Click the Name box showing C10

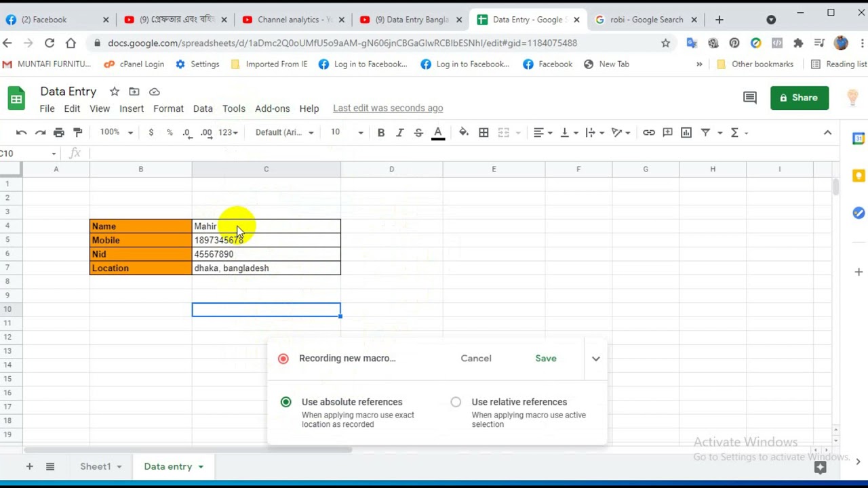coord(28,153)
